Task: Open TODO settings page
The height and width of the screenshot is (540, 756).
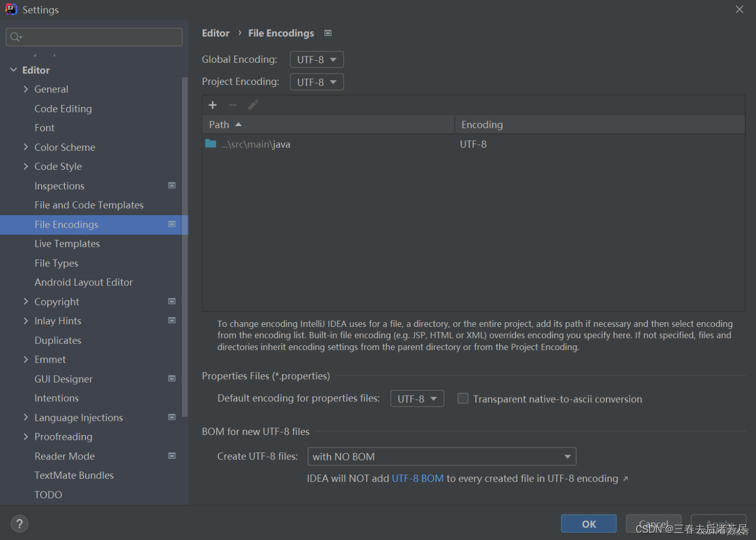Action: coord(49,495)
